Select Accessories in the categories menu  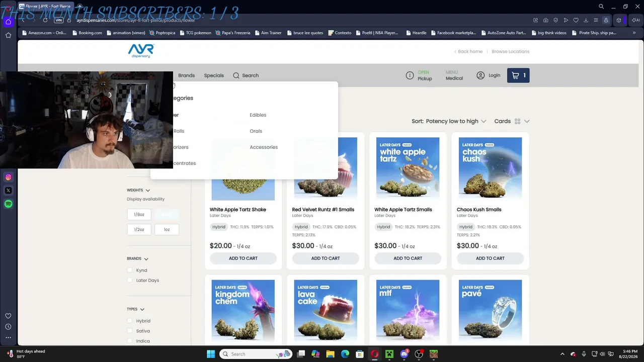(264, 147)
